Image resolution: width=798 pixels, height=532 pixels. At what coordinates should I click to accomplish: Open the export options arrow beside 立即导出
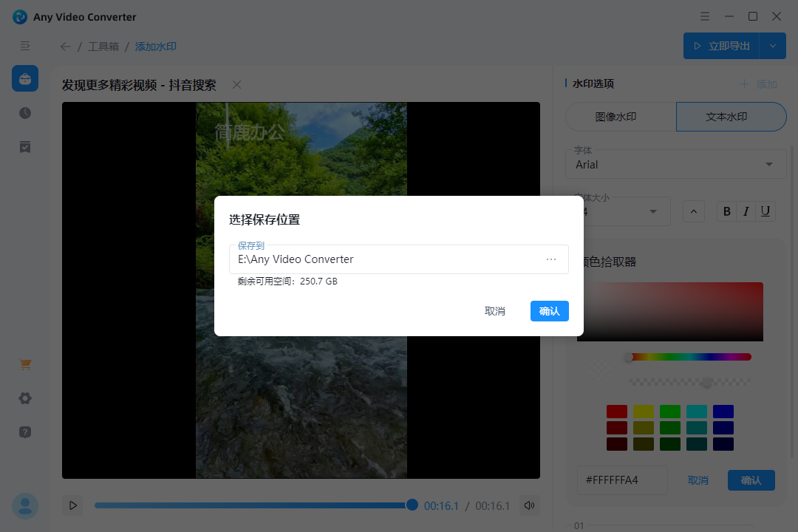point(773,45)
